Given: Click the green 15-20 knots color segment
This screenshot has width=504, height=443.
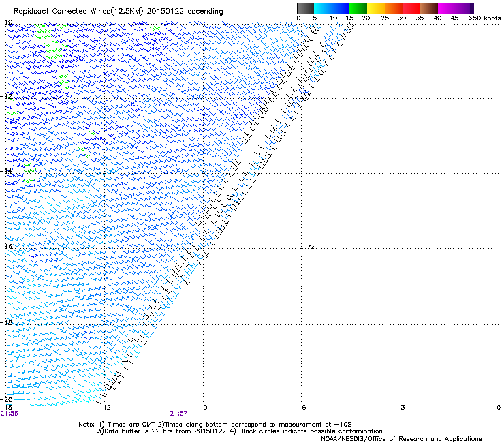Looking at the screenshot, I should pyautogui.click(x=358, y=8).
